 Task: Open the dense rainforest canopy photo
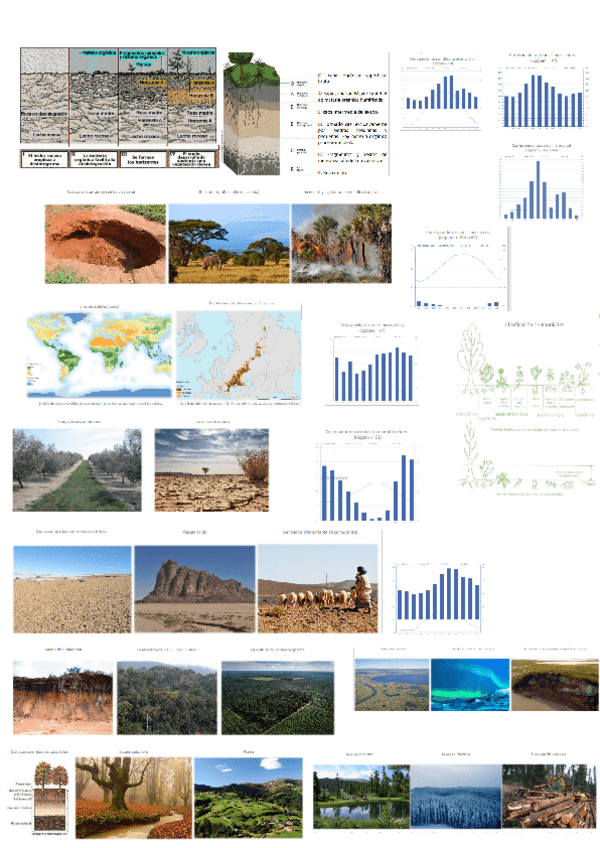pos(167,698)
